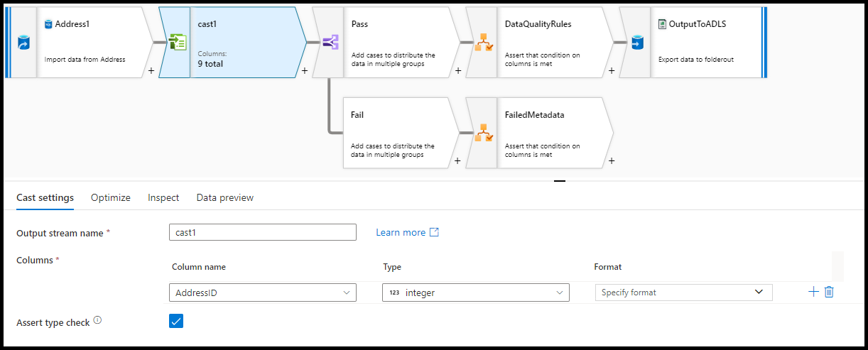
Task: Open the Data preview tab
Action: (224, 197)
